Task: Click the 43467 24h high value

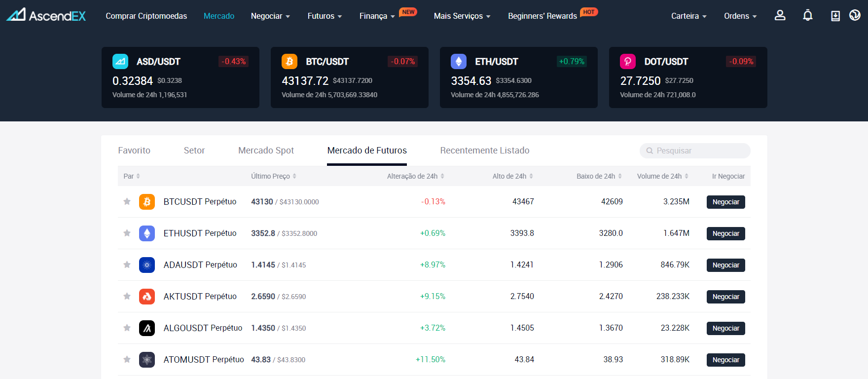Action: [523, 202]
